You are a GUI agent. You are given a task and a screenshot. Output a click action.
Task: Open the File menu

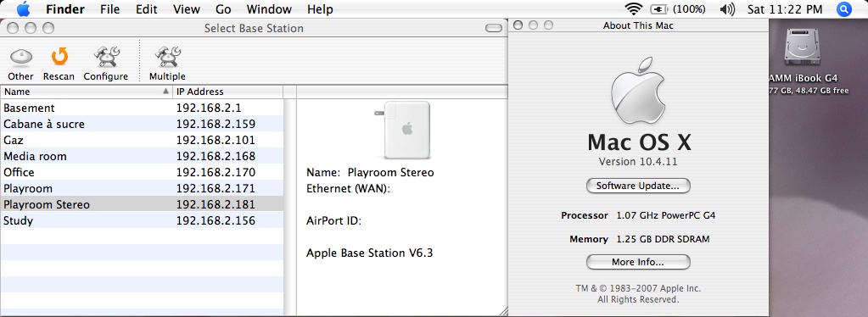click(110, 8)
